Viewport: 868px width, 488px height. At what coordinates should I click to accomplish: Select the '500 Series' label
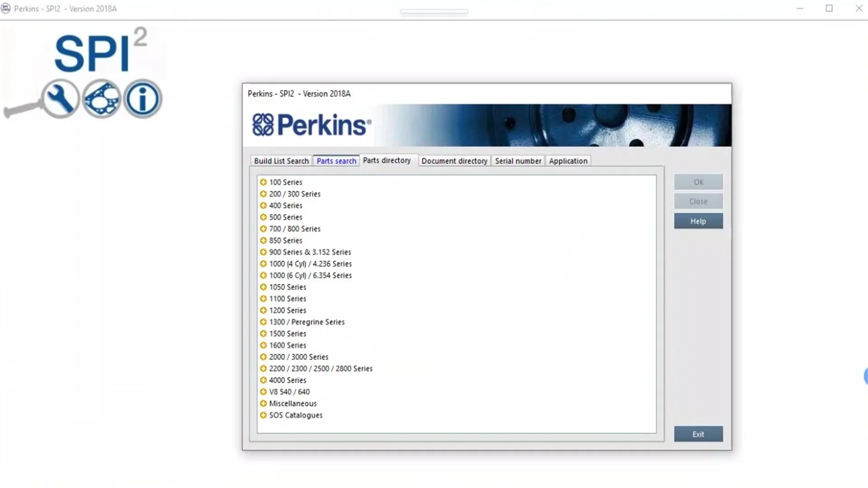286,217
